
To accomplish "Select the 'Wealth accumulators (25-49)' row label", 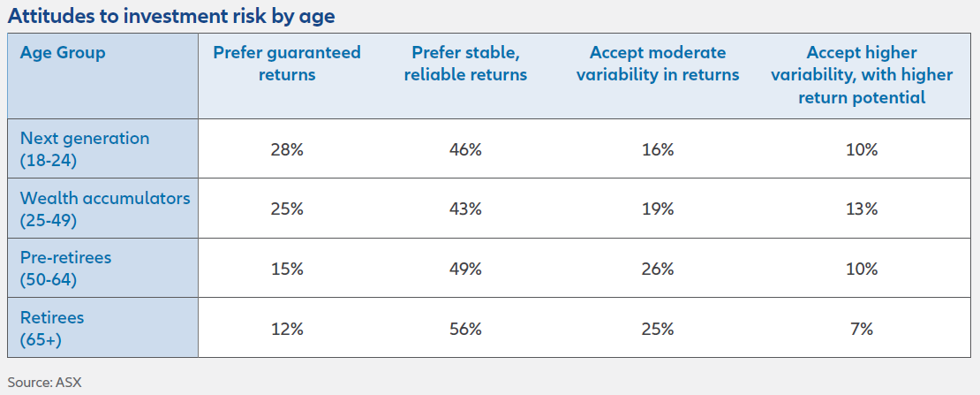I will (105, 209).
